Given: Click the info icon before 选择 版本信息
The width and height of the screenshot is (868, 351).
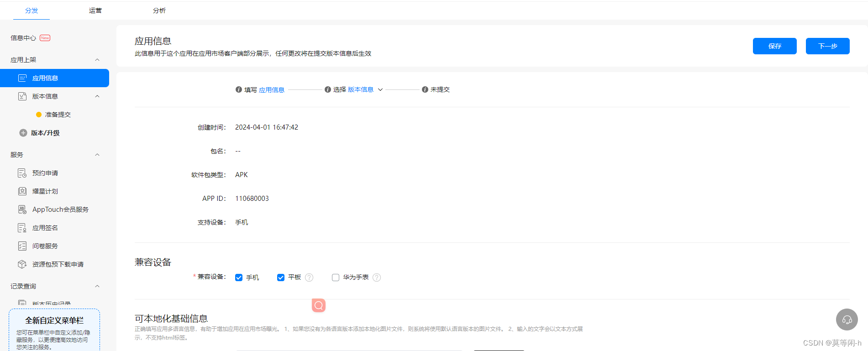Looking at the screenshot, I should (327, 89).
